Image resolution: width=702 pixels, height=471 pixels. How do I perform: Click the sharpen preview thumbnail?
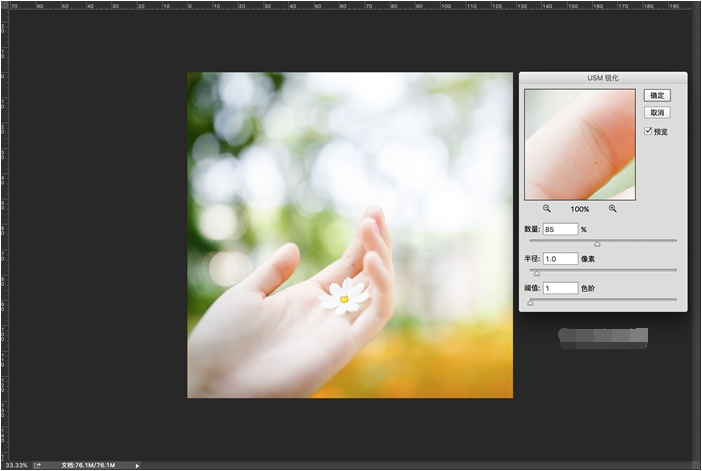pos(580,145)
